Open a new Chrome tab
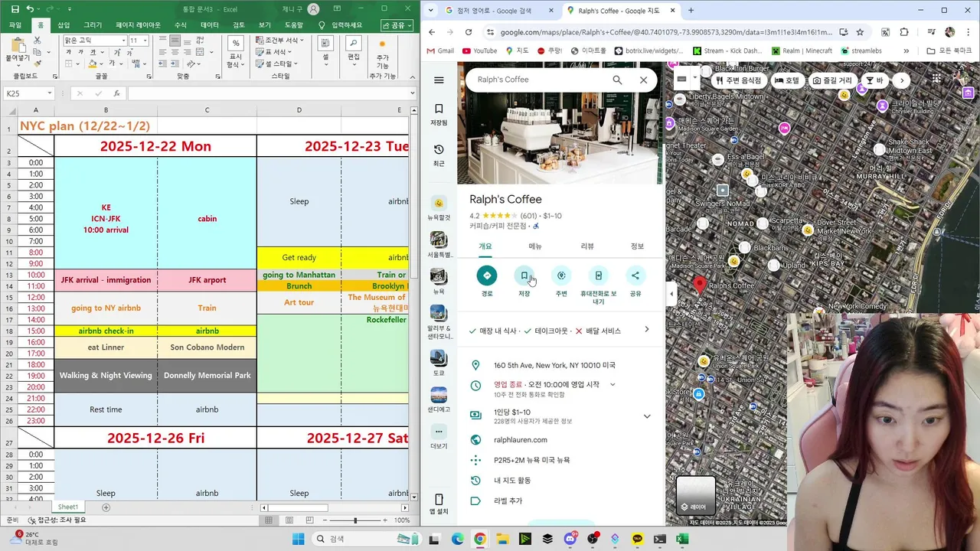The image size is (980, 551). click(691, 11)
